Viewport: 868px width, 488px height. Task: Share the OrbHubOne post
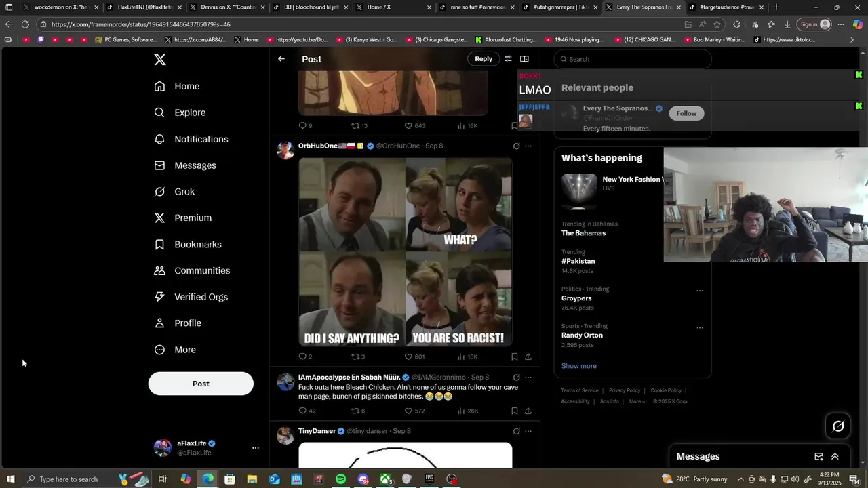coord(528,357)
